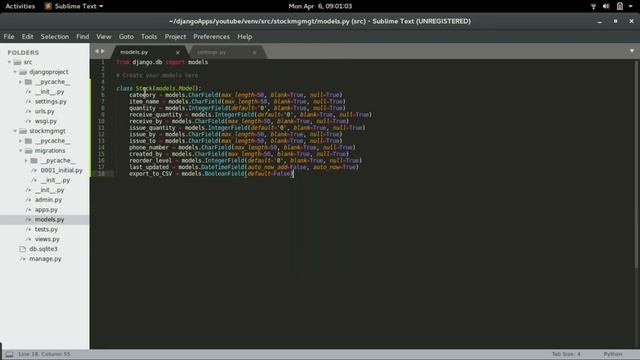
Task: Open apps.py in the sidebar
Action: tap(46, 209)
